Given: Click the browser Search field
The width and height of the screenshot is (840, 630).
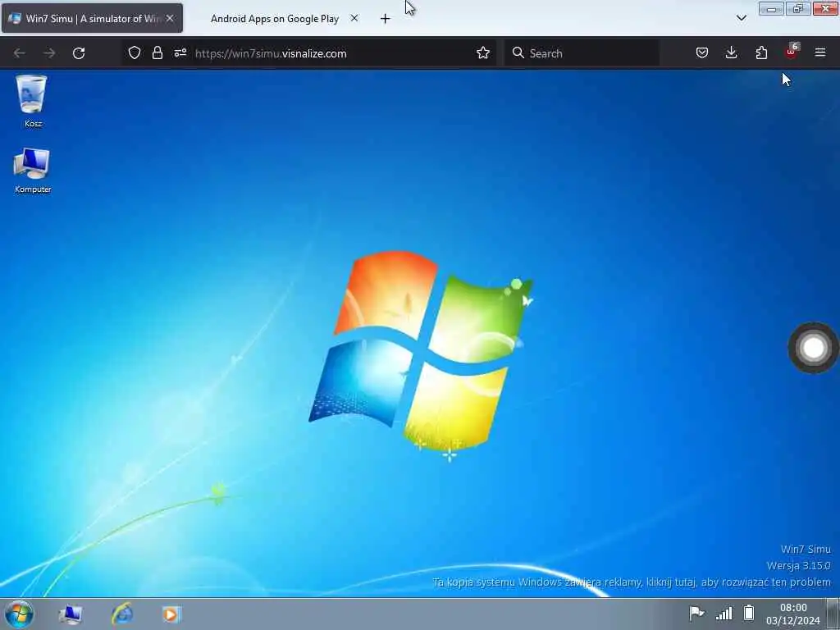Looking at the screenshot, I should 582,53.
